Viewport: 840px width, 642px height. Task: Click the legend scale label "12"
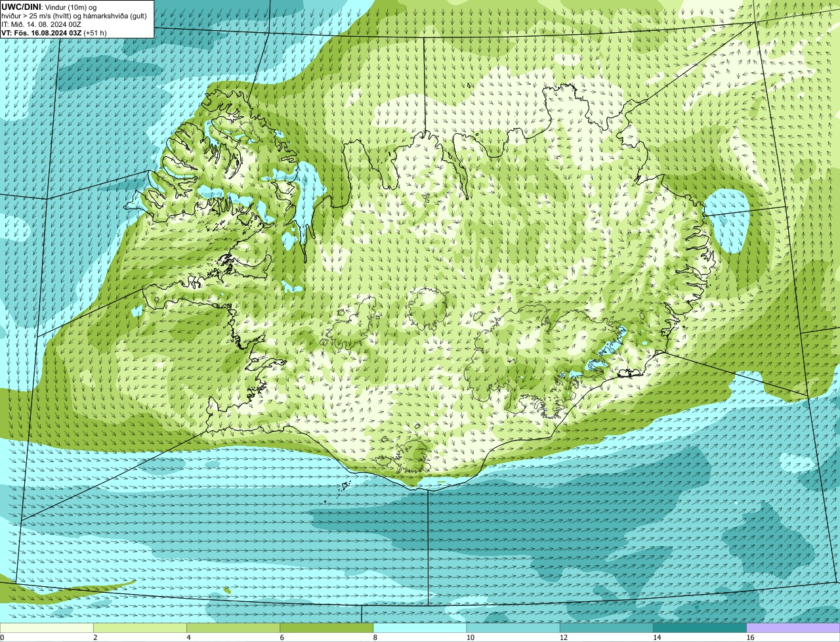pos(564,637)
